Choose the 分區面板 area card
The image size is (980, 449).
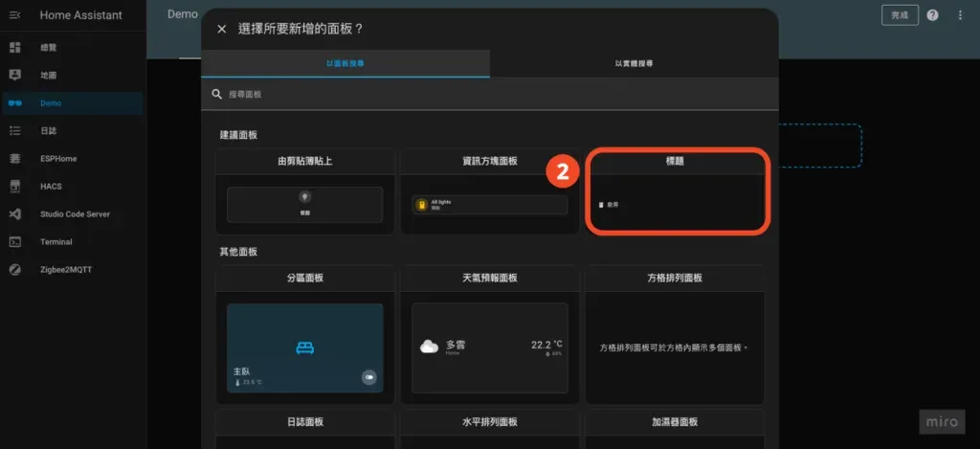[x=305, y=334]
